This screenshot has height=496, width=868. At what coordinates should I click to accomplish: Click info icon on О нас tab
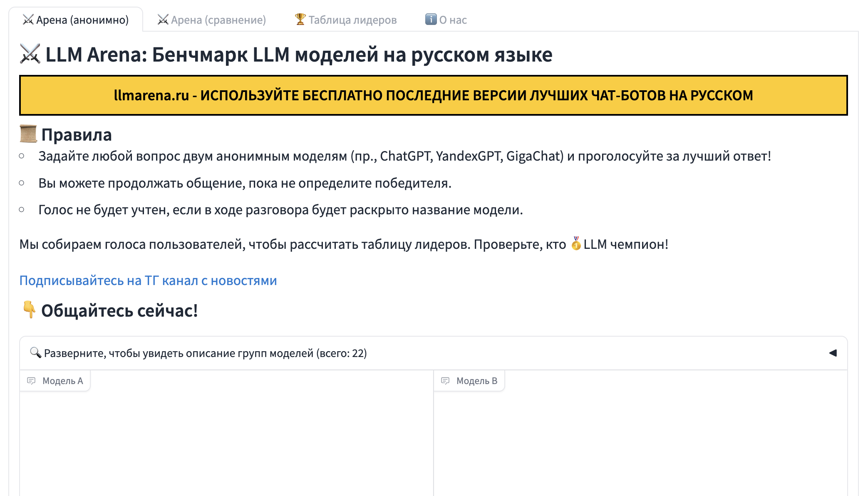(x=431, y=19)
